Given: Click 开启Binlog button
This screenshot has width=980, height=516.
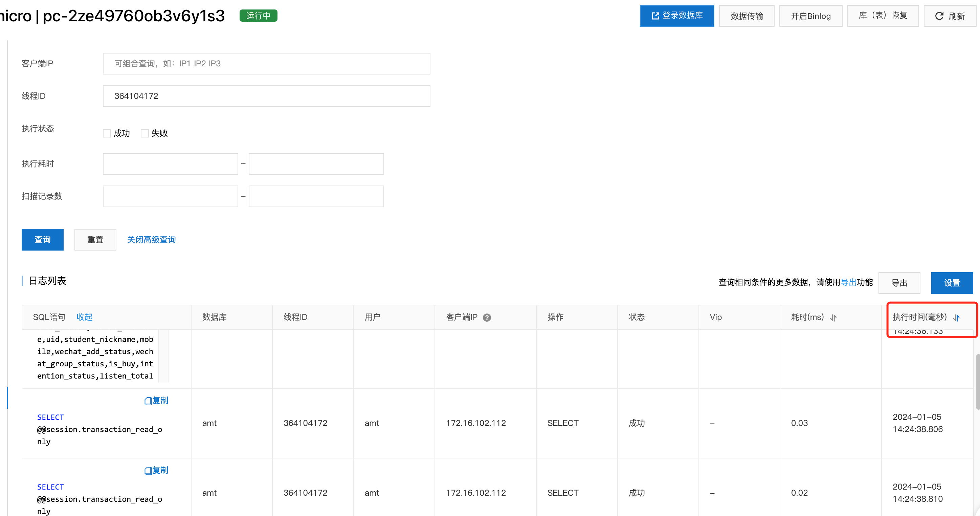Looking at the screenshot, I should (811, 16).
